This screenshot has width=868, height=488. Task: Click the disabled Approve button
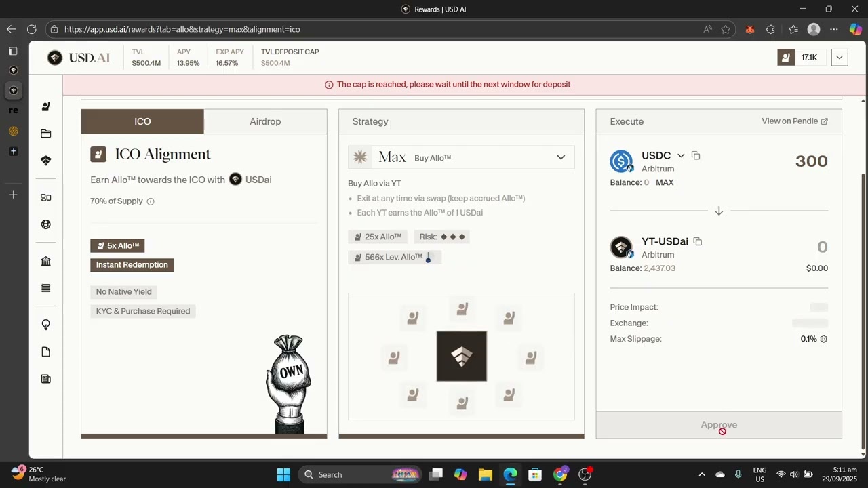[x=719, y=425]
